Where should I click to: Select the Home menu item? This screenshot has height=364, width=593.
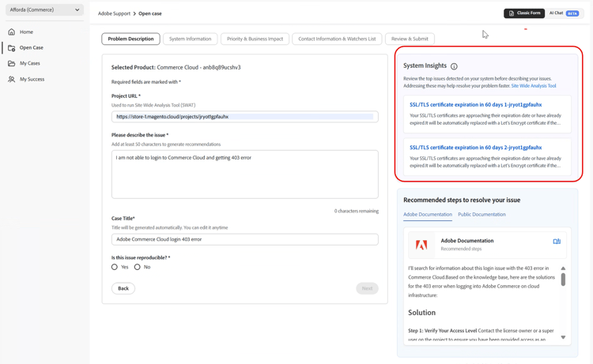click(26, 32)
